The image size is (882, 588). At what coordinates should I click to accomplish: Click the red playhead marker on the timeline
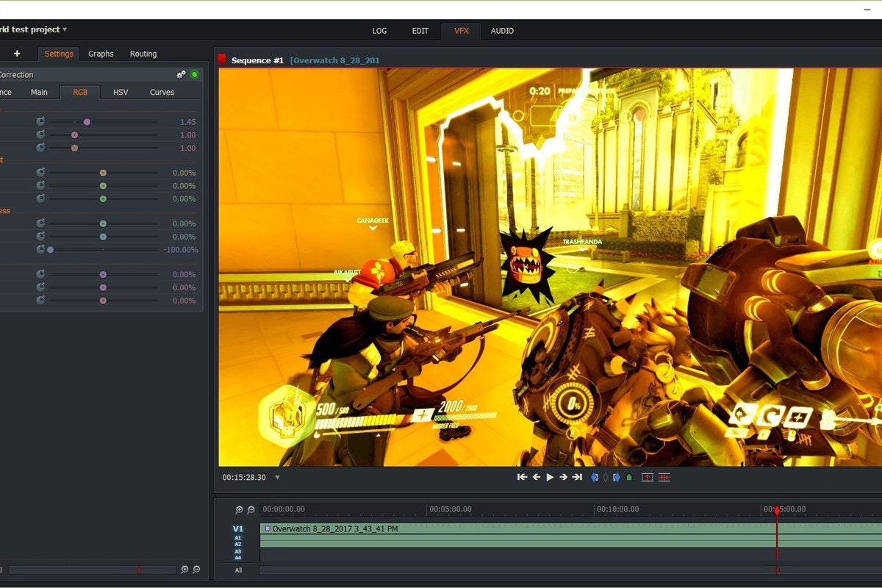(x=777, y=509)
